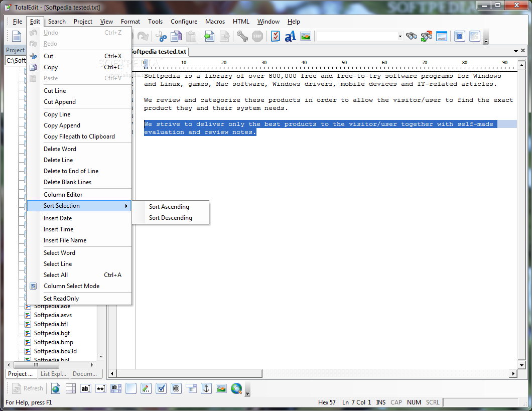
Task: Choose Sort Descending from submenu
Action: [171, 218]
